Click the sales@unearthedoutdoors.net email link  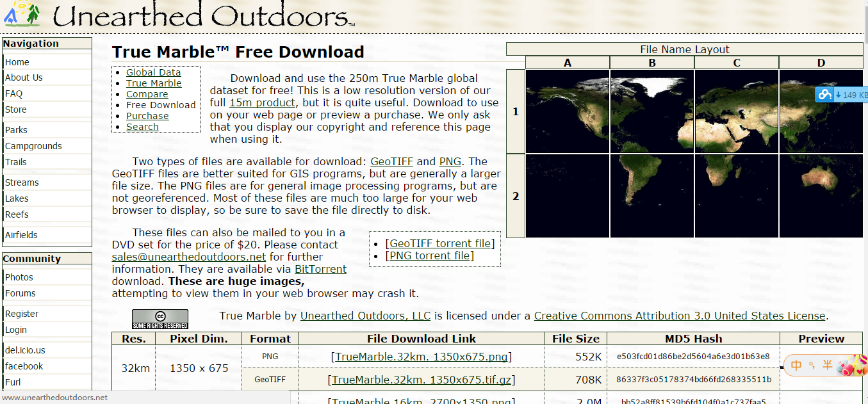[x=189, y=257]
